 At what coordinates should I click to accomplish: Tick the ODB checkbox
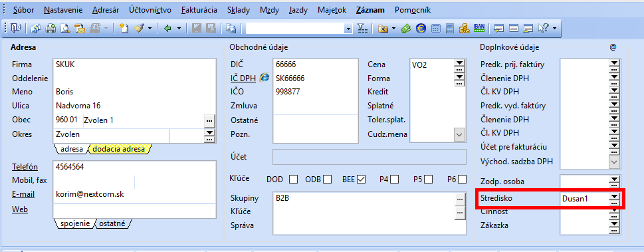[328, 180]
